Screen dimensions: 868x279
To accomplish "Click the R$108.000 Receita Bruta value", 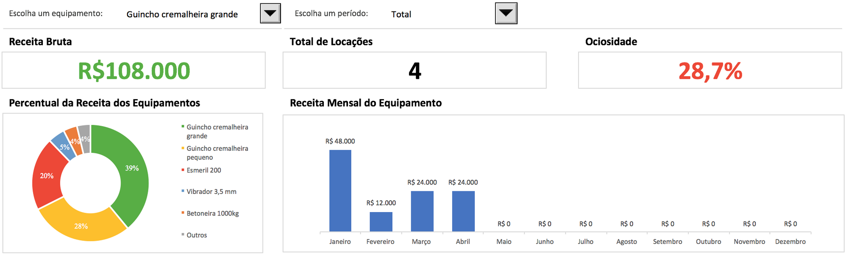I will click(x=134, y=71).
